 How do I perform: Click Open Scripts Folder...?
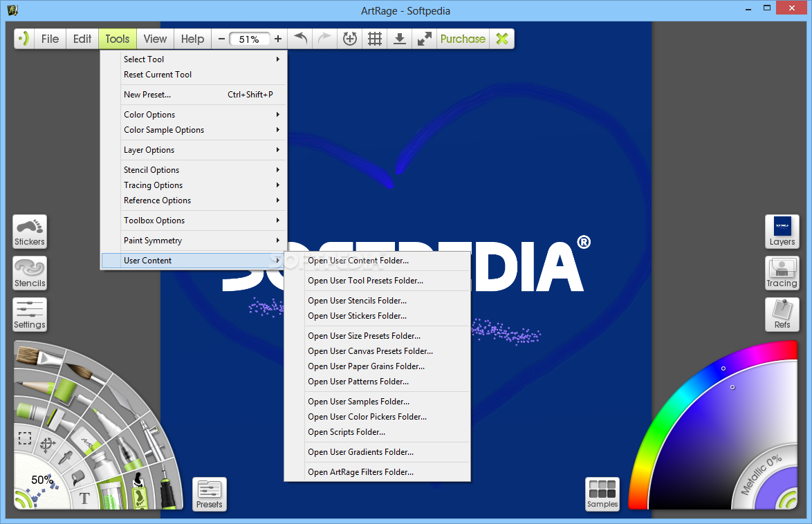[378, 432]
